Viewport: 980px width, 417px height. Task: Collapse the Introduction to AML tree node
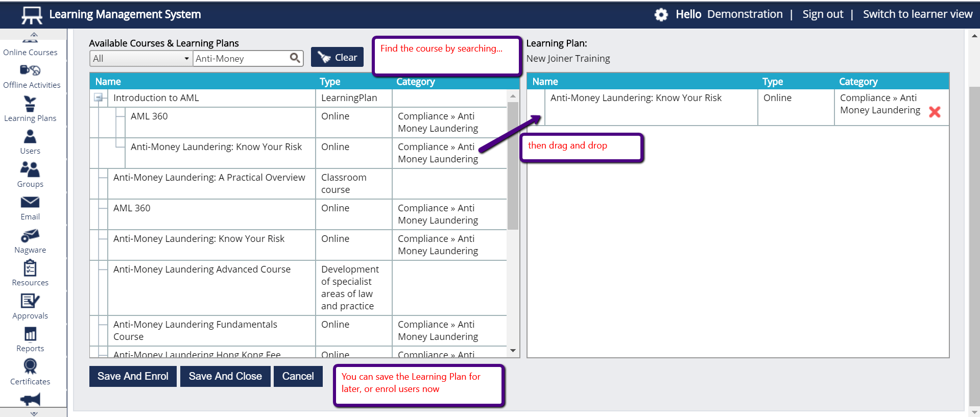click(99, 97)
